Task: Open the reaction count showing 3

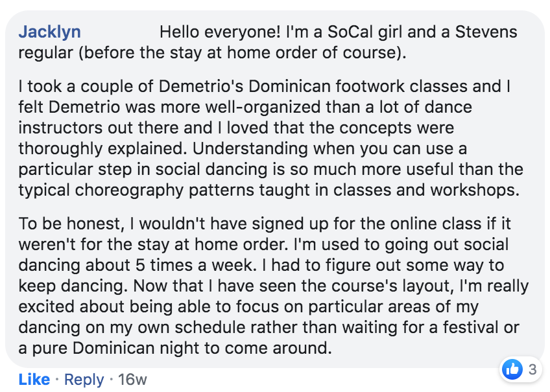Action: tap(532, 370)
